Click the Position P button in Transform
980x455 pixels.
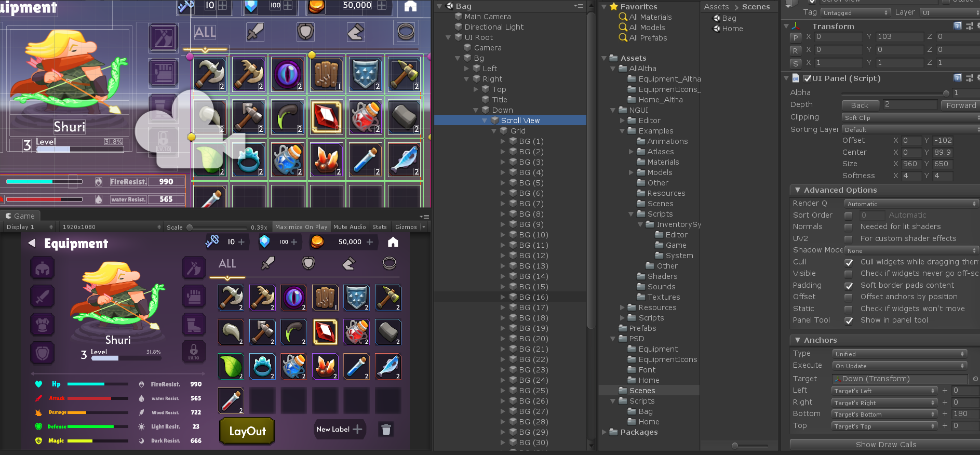pos(795,37)
